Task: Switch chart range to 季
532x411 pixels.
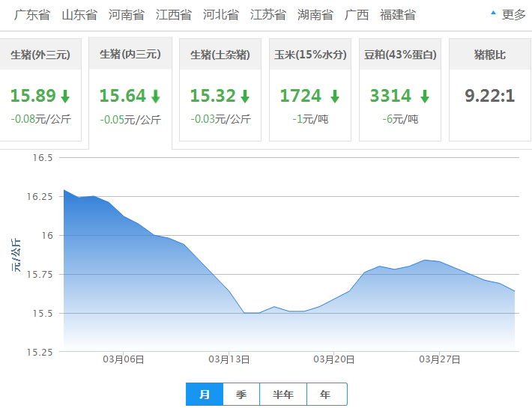Action: pos(241,394)
